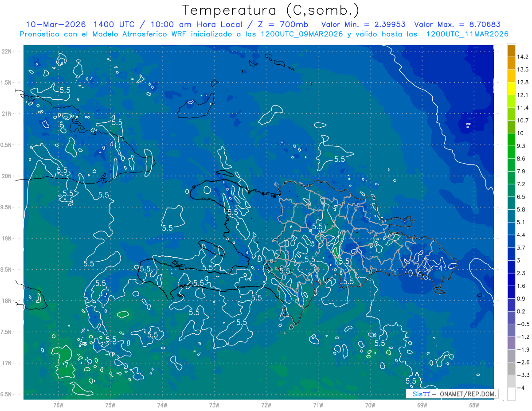Click "Valor Min. = 2.39953"
The image size is (532, 411).
coord(363,24)
